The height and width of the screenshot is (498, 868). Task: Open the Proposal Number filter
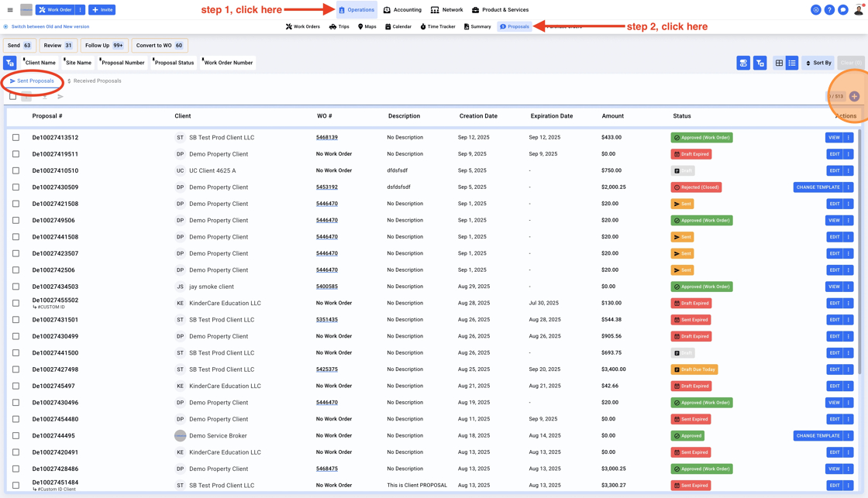(x=122, y=63)
